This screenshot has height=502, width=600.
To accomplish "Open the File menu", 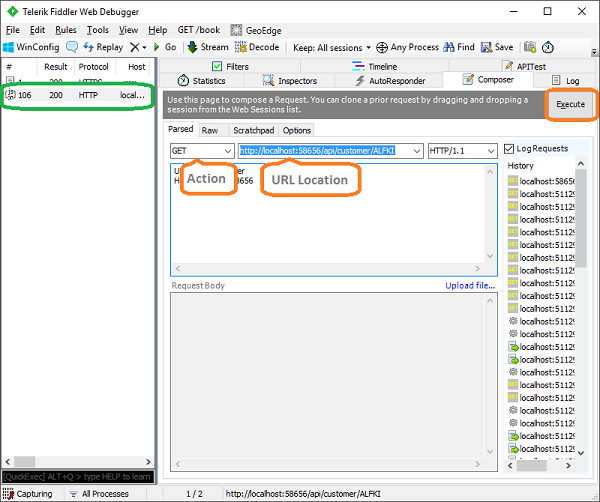I will pos(13,30).
